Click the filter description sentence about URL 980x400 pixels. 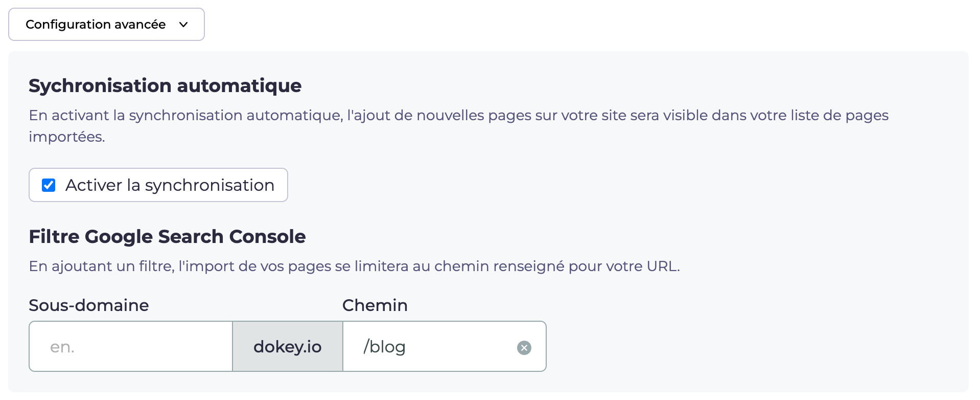[x=355, y=266]
